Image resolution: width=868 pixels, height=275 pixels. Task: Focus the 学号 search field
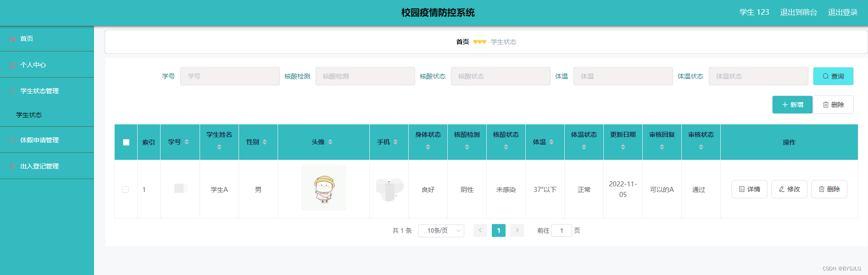[230, 76]
